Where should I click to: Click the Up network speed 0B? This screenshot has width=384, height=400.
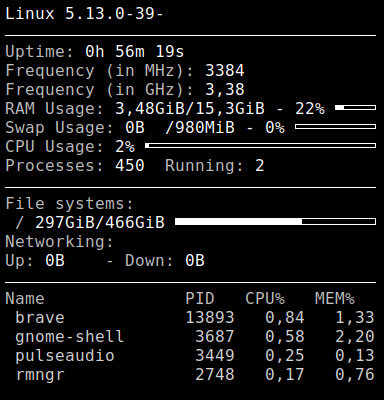(55, 261)
